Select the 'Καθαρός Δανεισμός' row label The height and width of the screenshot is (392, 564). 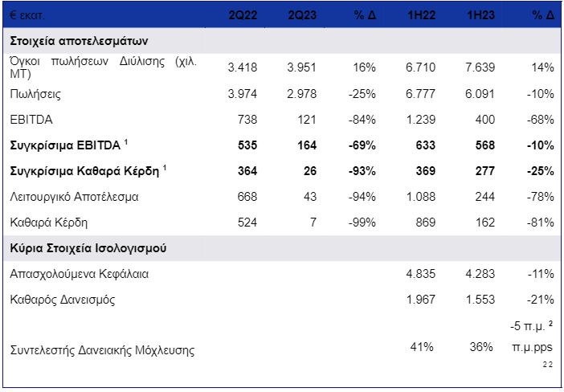(x=62, y=300)
